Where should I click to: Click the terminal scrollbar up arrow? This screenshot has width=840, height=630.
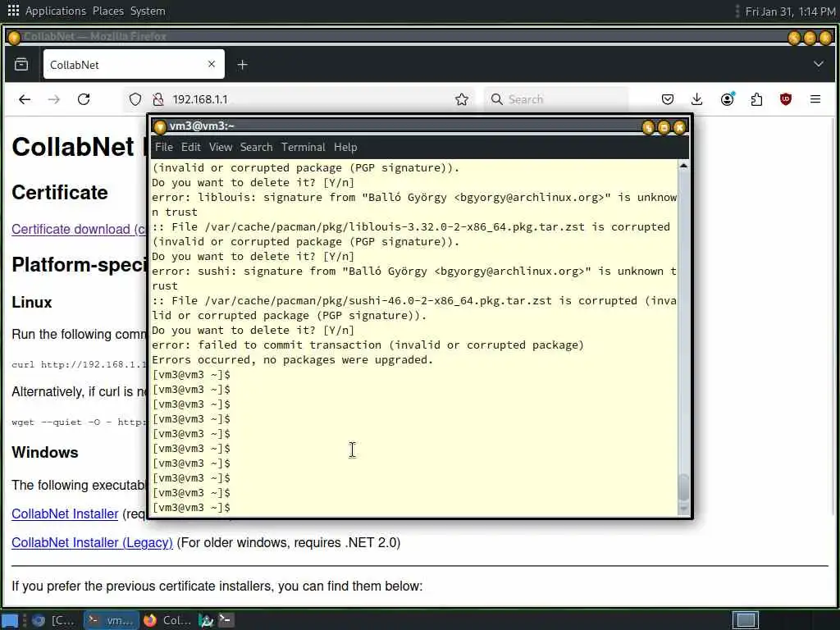(683, 166)
